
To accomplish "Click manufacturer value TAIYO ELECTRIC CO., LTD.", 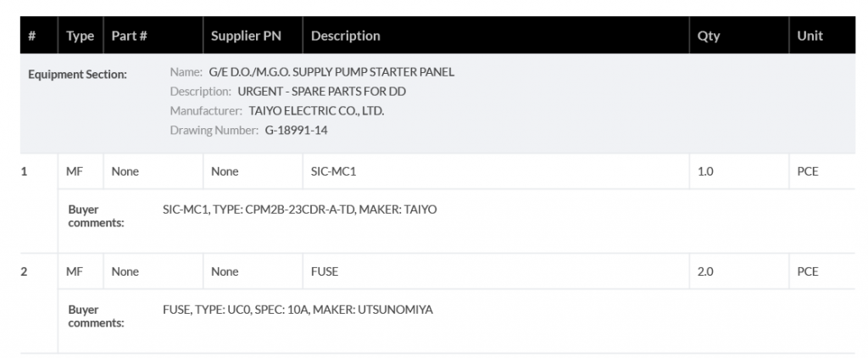I will click(316, 110).
